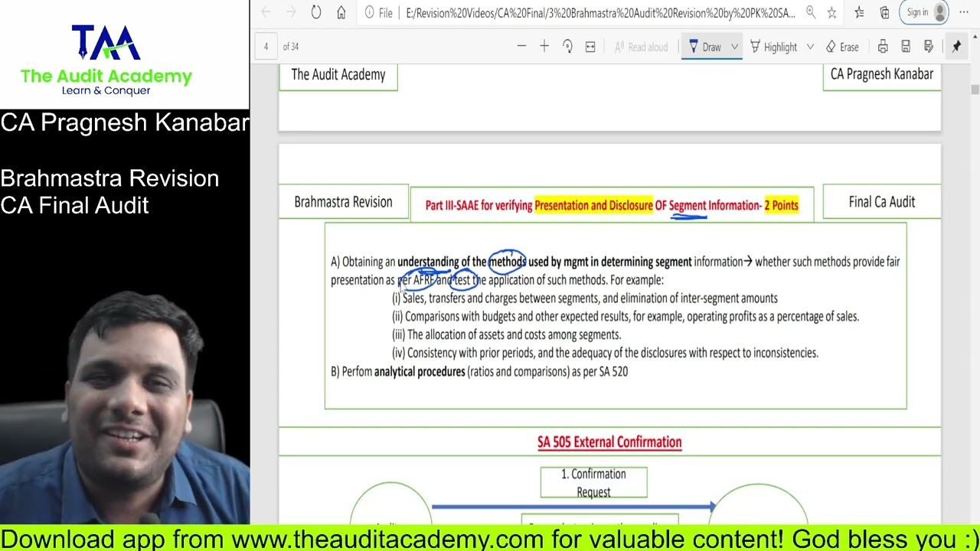Open the browser Settings and more menu

[x=964, y=12]
